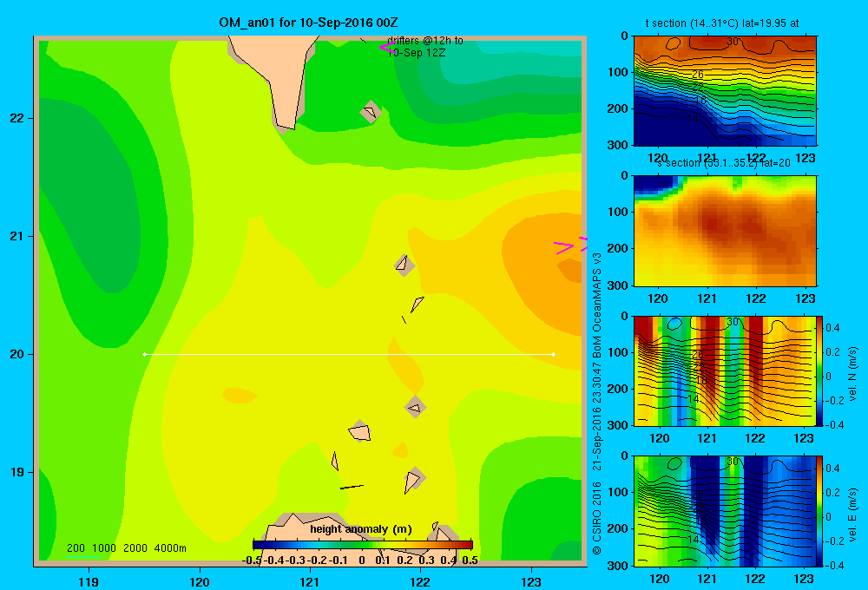Click the magenta drifter arrow beside the drifters label

pos(386,48)
